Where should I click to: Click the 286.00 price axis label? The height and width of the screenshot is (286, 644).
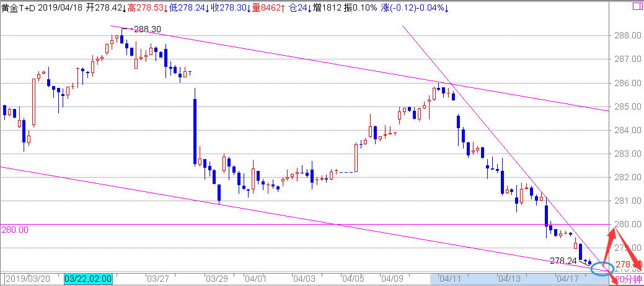point(627,83)
